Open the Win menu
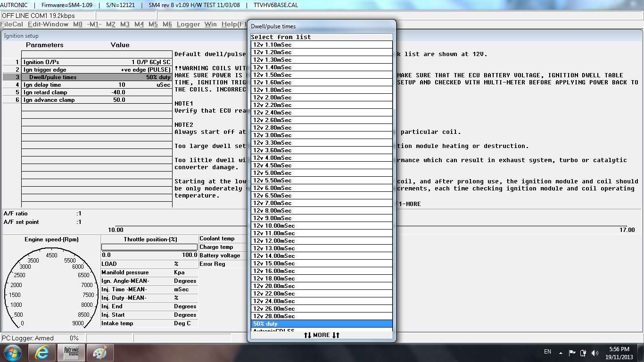This screenshot has width=644, height=362. (210, 24)
